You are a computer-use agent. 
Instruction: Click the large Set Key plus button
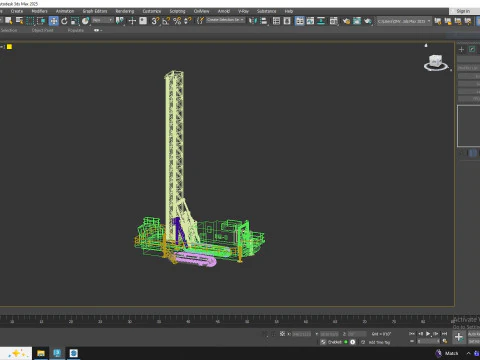click(x=459, y=337)
